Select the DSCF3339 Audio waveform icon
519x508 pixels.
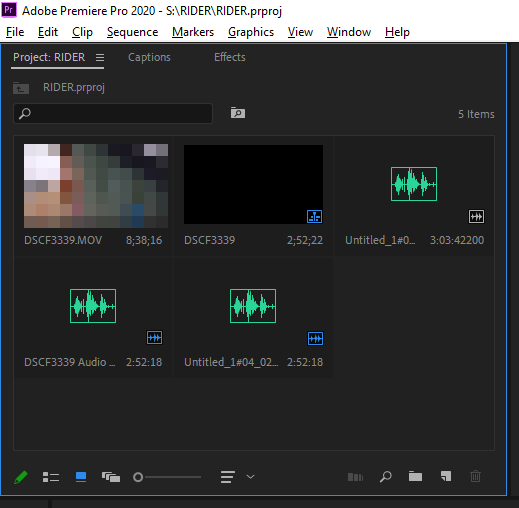coord(93,306)
